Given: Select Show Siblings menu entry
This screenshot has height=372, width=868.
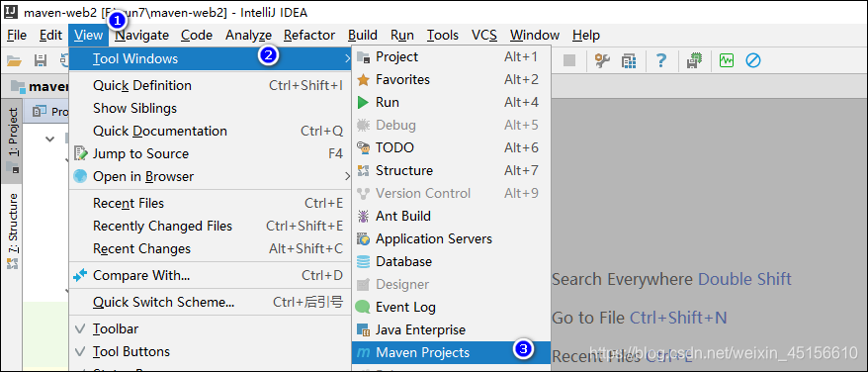Looking at the screenshot, I should click(211, 108).
